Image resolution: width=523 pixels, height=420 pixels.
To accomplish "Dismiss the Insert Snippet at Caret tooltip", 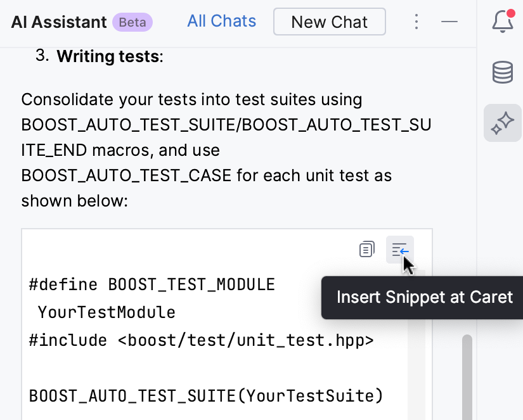I will [x=422, y=296].
